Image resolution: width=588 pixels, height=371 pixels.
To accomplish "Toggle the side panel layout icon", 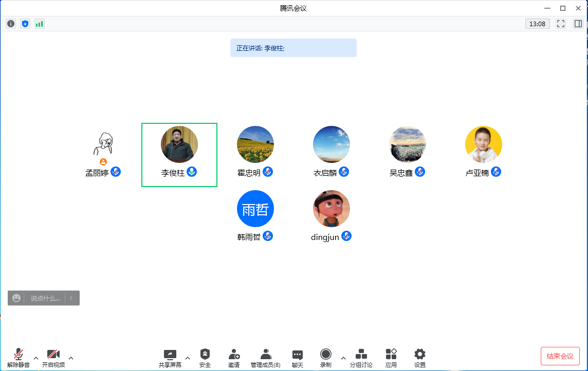I will 578,24.
